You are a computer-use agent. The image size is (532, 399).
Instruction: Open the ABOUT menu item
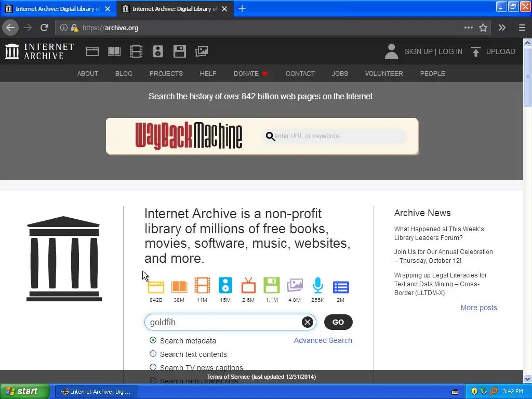point(87,74)
